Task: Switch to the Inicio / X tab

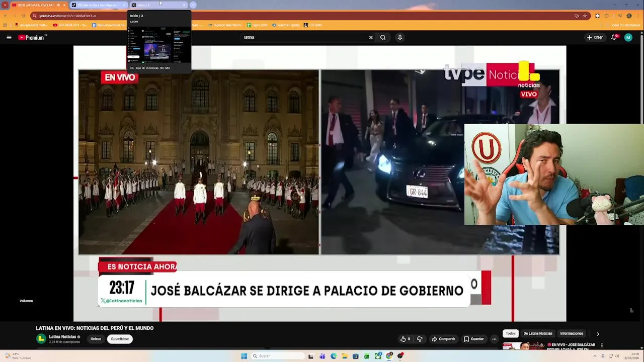Action: pyautogui.click(x=158, y=5)
